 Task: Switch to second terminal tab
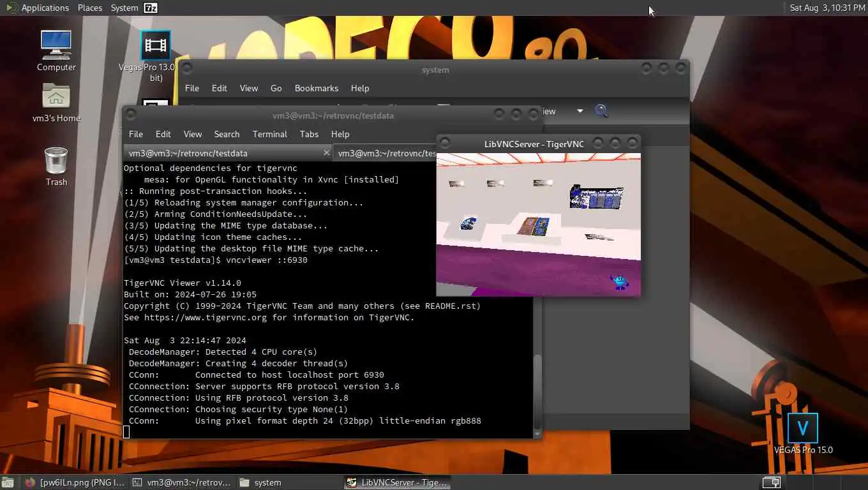pos(385,153)
